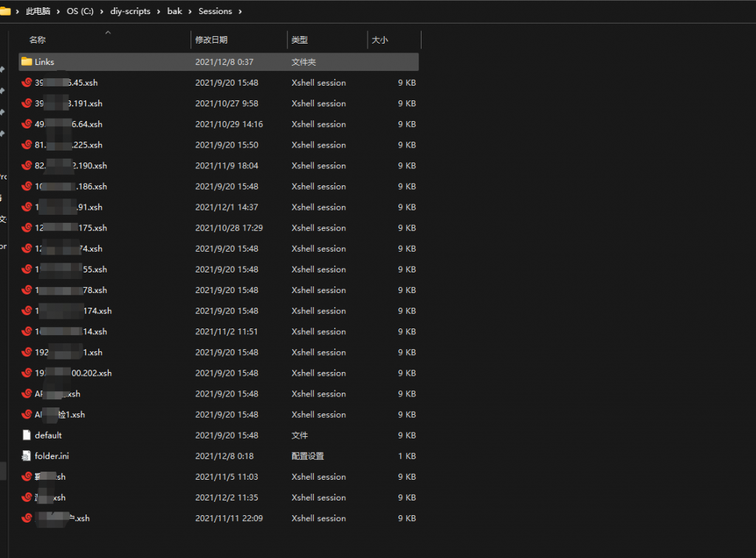The width and height of the screenshot is (756, 558).
Task: Click Xshell icon of file ending 74.xsh
Action: point(27,248)
